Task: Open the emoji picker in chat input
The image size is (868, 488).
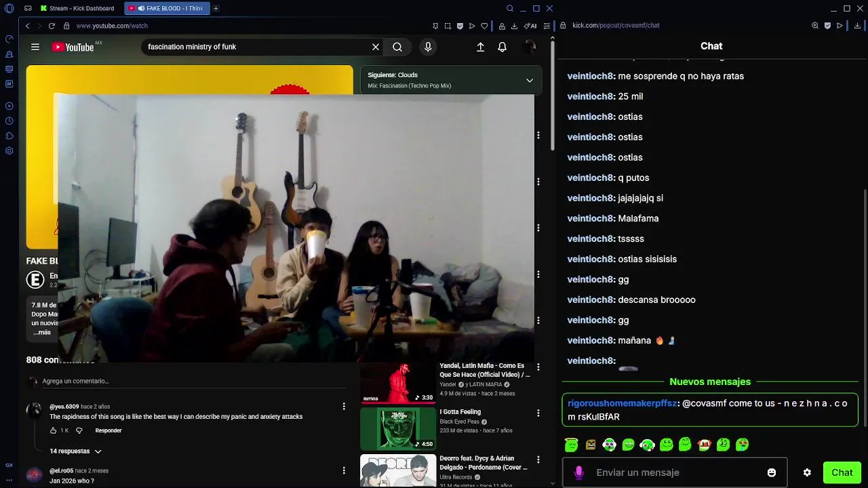Action: pyautogui.click(x=772, y=472)
